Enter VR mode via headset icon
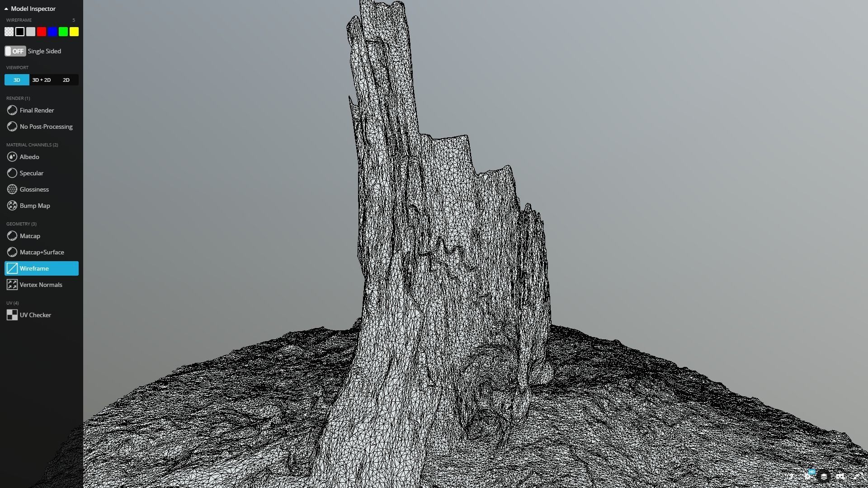This screenshot has height=488, width=868. pos(840,477)
